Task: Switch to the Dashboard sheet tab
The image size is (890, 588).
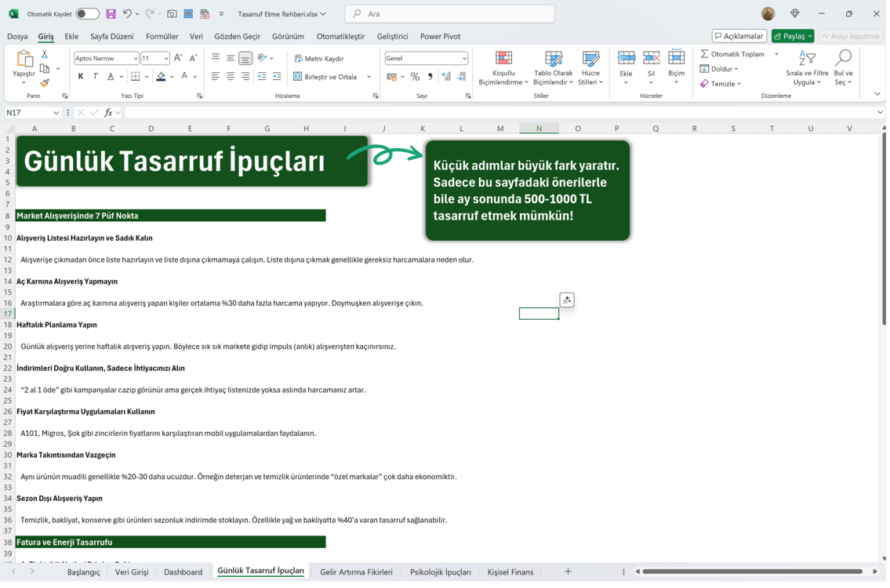Action: pos(183,572)
